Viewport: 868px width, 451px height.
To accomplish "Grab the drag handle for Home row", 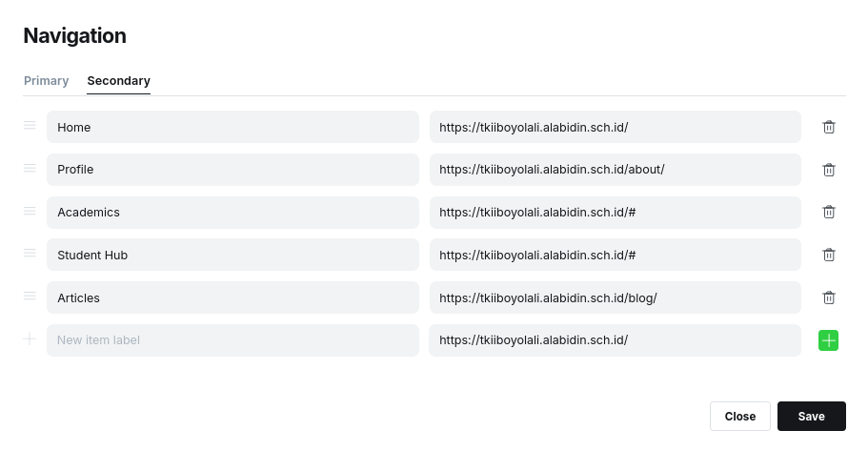I will tap(30, 126).
